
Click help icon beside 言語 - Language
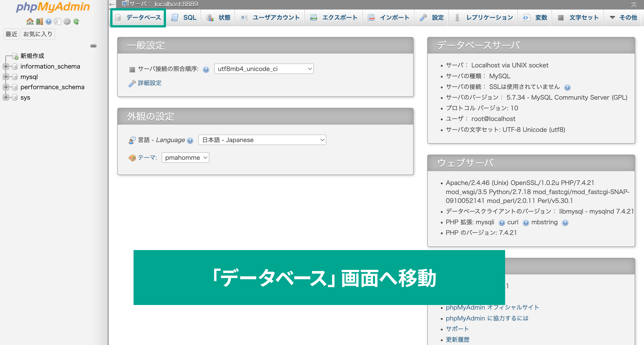tap(190, 140)
